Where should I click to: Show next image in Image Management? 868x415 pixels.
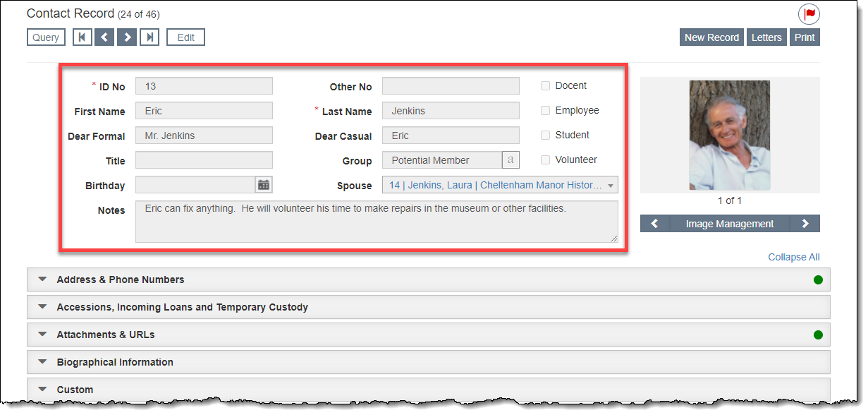pyautogui.click(x=805, y=224)
